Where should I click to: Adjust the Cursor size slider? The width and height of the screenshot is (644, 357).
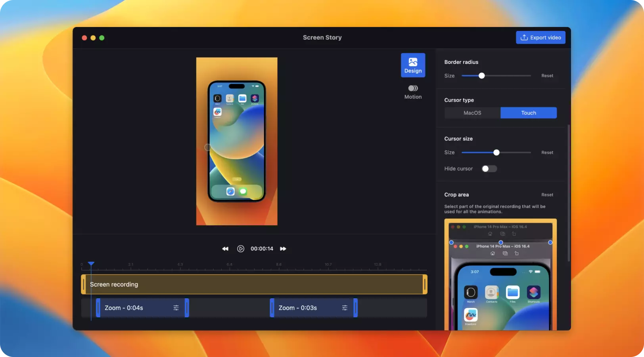click(496, 152)
